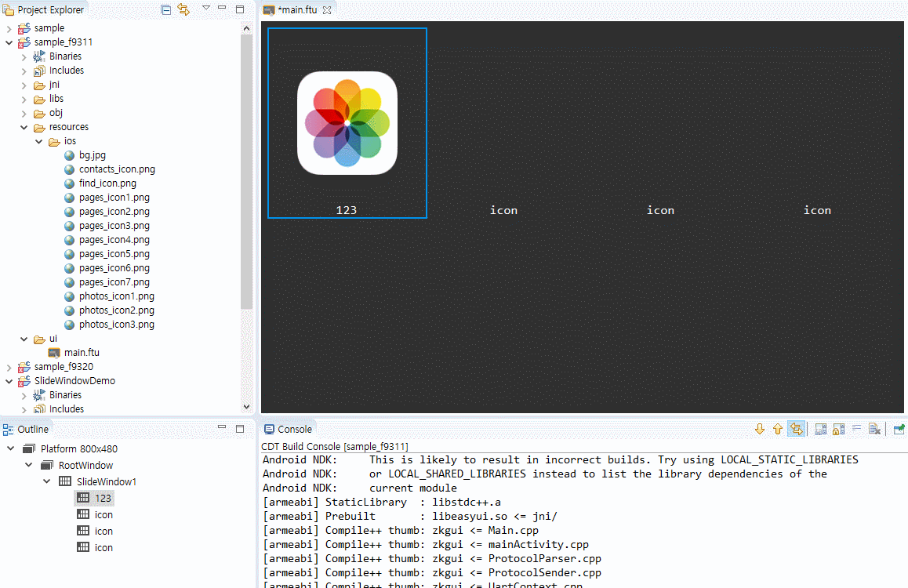Select contacts_icon.png file

117,169
